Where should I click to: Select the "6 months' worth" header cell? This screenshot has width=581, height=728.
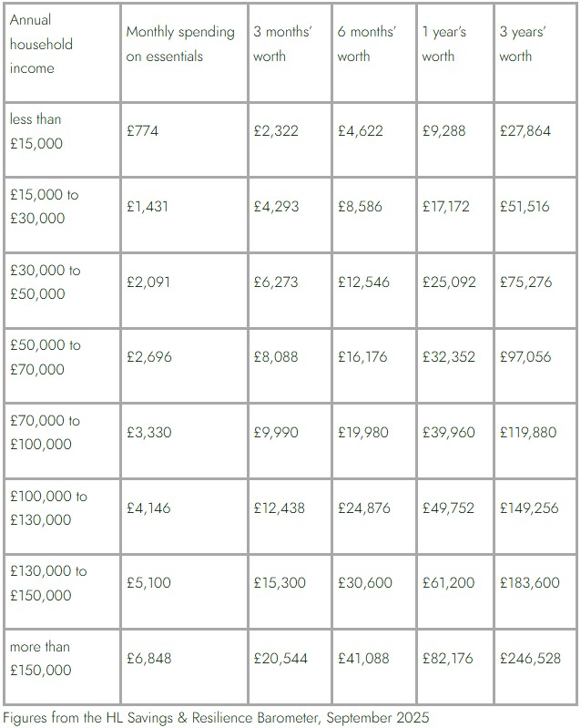pyautogui.click(x=367, y=44)
